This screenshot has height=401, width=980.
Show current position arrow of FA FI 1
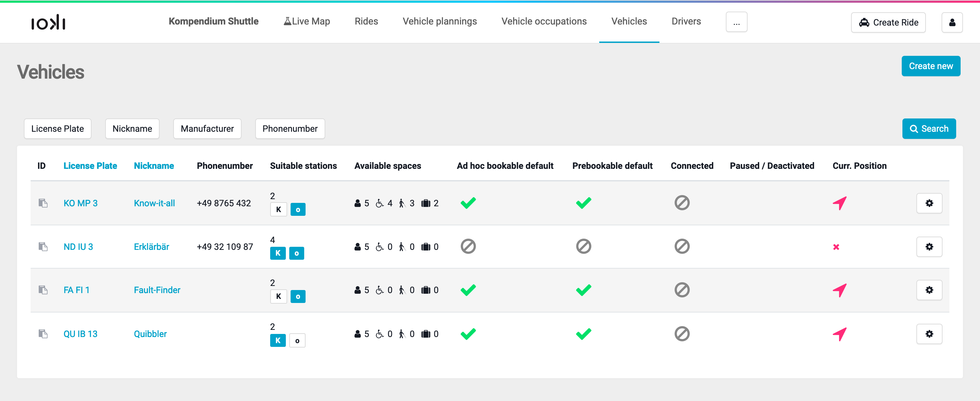(x=839, y=290)
